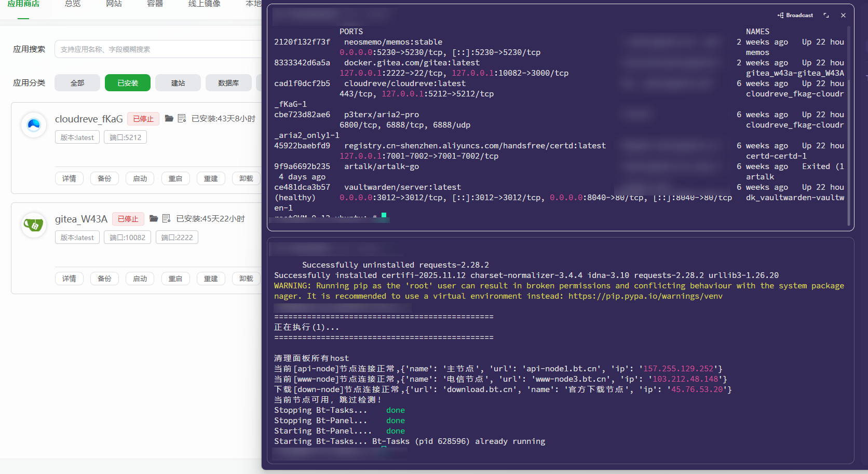The width and height of the screenshot is (868, 474).
Task: Open the 容器 tab
Action: (155, 4)
